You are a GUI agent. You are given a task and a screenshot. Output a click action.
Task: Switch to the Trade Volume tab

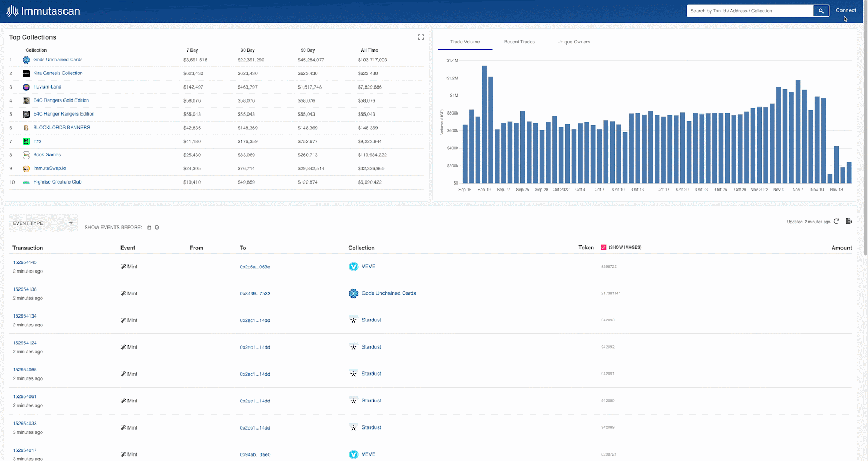click(465, 42)
